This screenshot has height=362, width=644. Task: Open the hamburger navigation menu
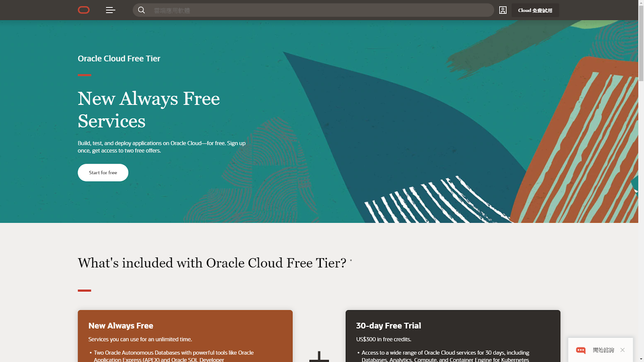110,10
